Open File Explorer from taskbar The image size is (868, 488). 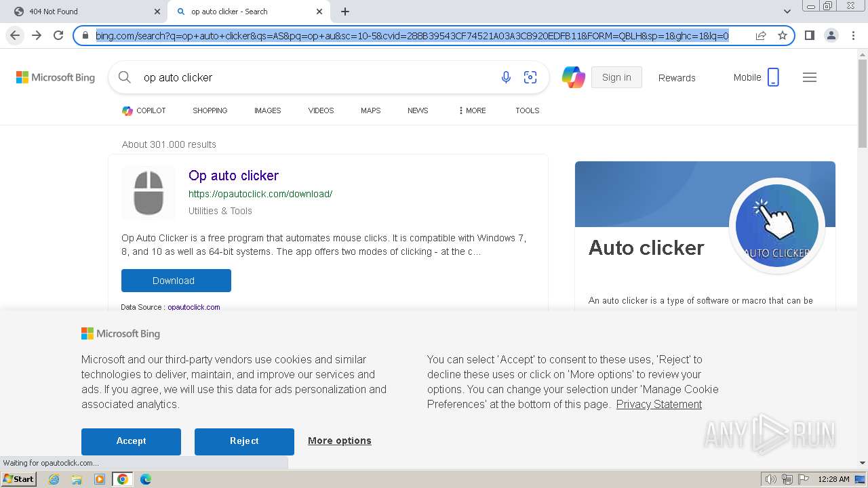coord(77,479)
